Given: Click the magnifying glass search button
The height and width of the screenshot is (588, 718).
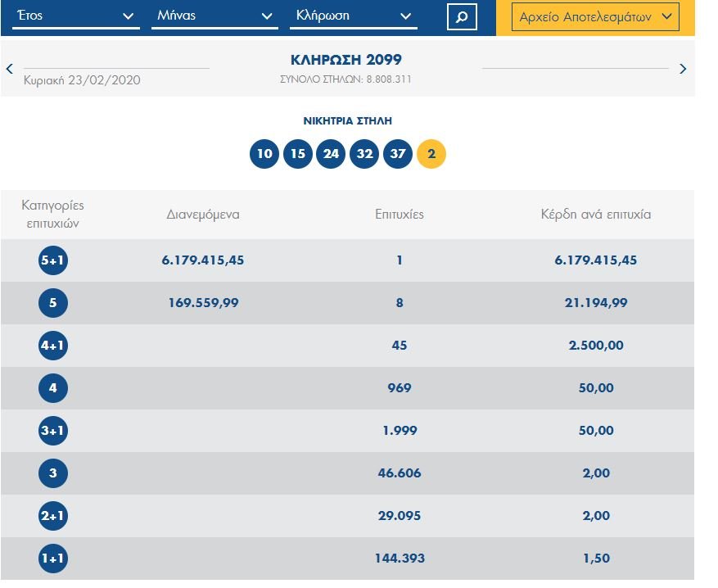Looking at the screenshot, I should pos(462,17).
